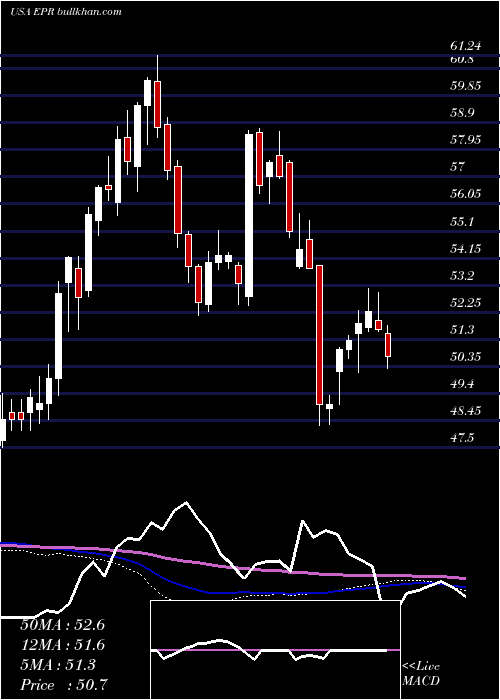Click the 61.24 price axis label
500x700 pixels.
465,46
